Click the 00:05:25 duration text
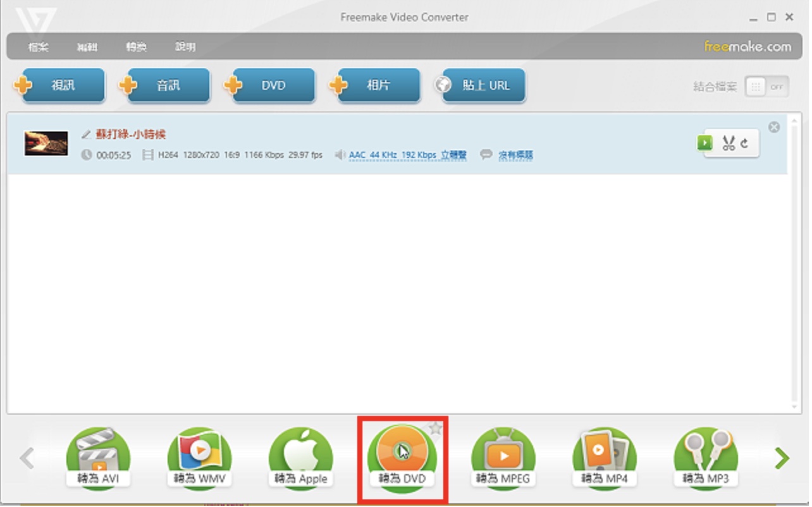 coord(113,155)
